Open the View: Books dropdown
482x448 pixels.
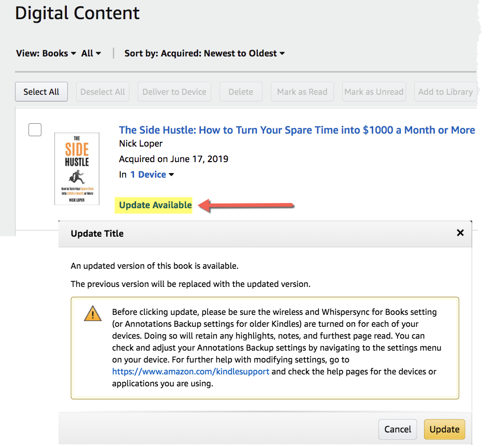46,53
